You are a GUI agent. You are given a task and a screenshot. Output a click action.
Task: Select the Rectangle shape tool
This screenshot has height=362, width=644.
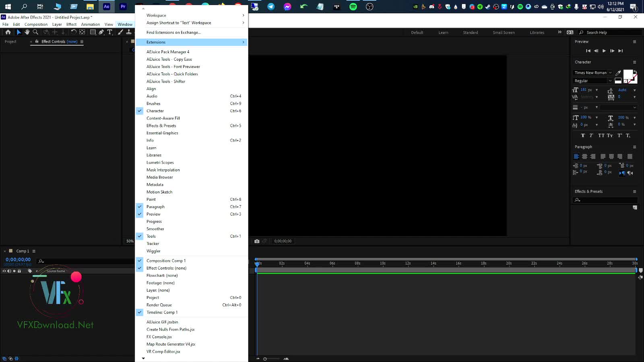tap(93, 32)
